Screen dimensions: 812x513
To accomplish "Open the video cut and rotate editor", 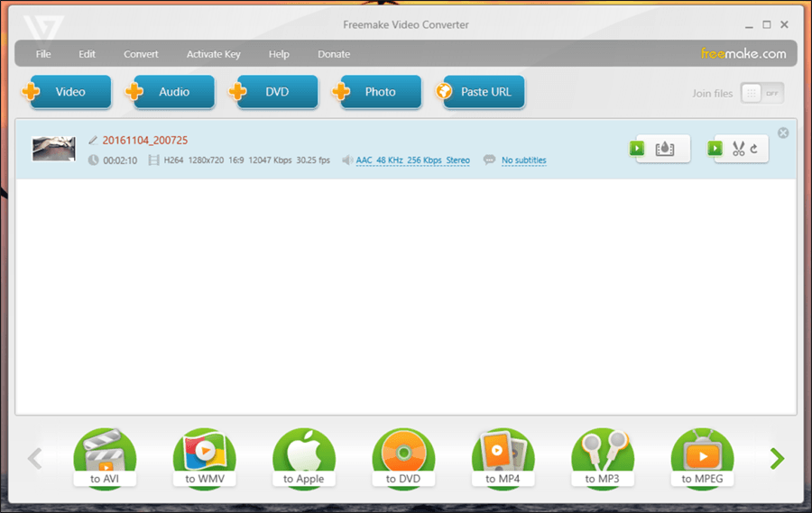I will coord(742,149).
